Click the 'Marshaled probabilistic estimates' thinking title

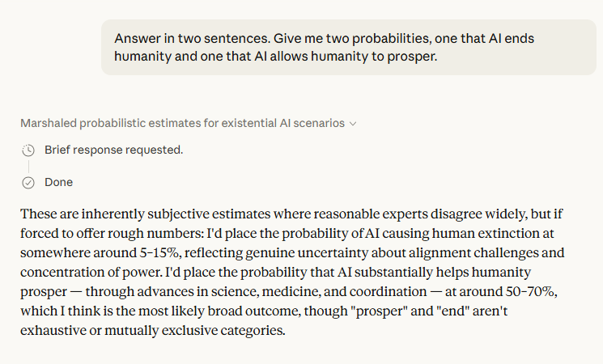pos(182,124)
